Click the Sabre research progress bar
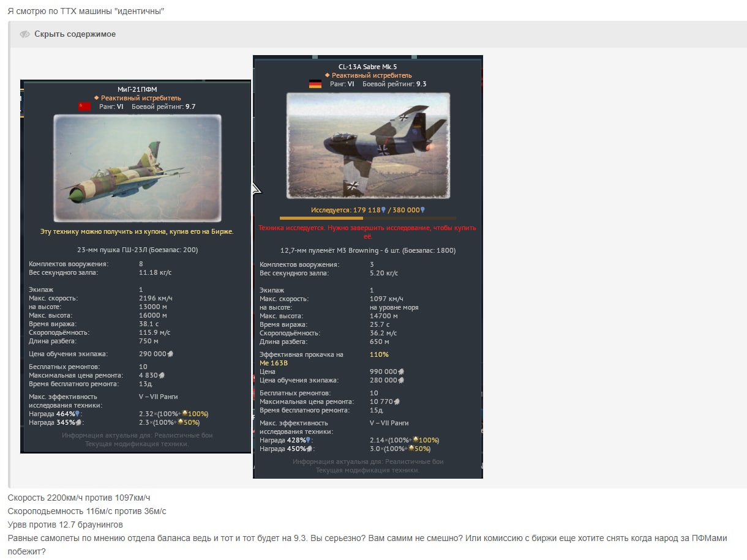Screen dimensions: 747x560 pos(367,218)
